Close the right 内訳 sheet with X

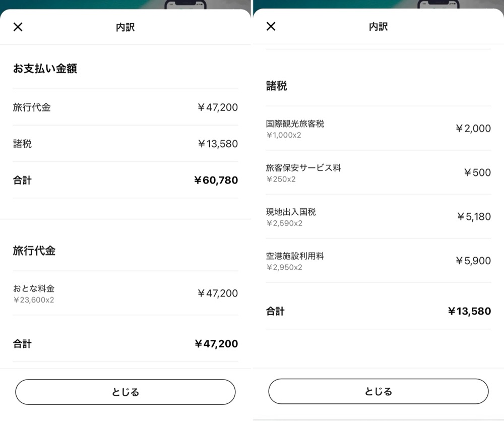tap(271, 26)
